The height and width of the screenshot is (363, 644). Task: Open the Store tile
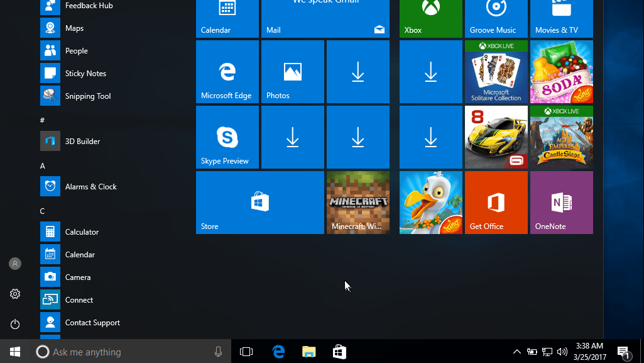[x=260, y=202]
